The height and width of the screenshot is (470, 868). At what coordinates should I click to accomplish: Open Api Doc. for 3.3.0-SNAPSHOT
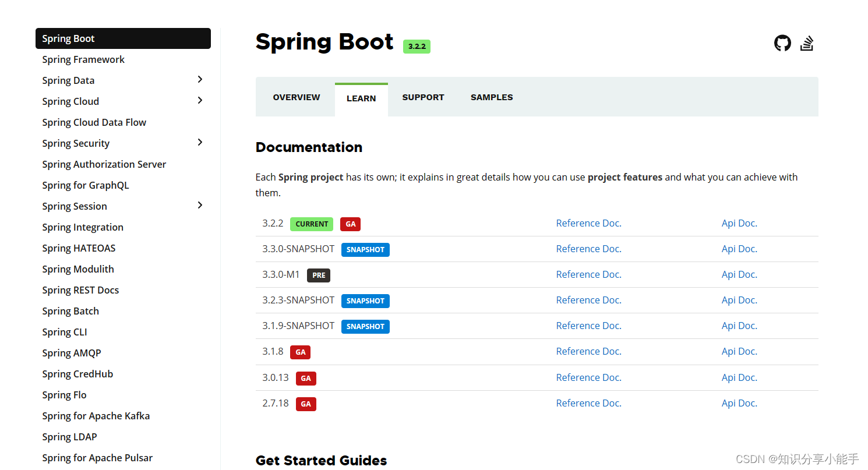pyautogui.click(x=739, y=249)
